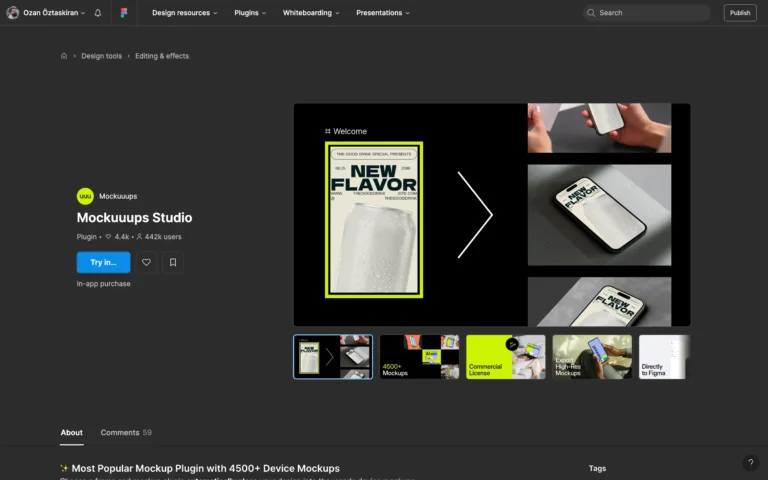Focus the Search input field
Screen dimensions: 768x480
[647, 13]
